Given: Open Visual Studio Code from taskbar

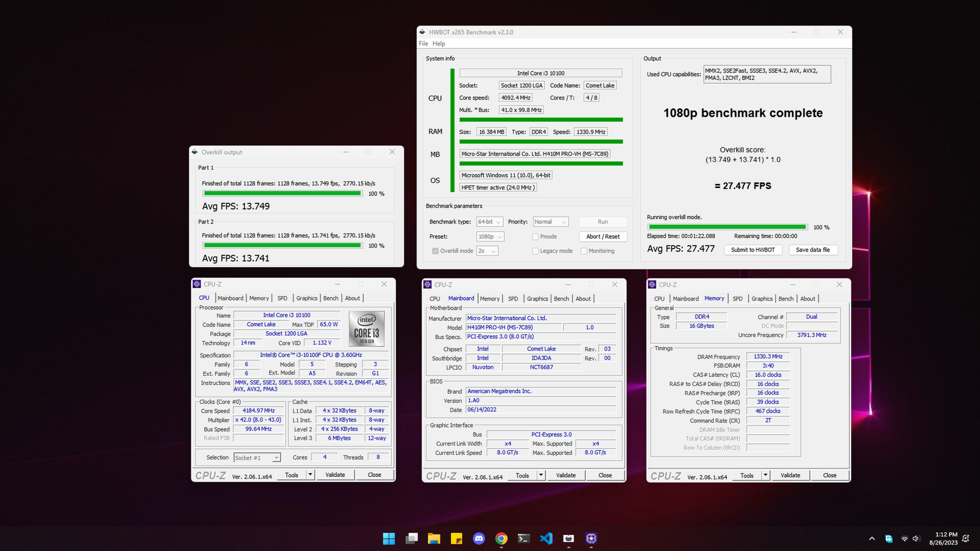Looking at the screenshot, I should tap(546, 538).
